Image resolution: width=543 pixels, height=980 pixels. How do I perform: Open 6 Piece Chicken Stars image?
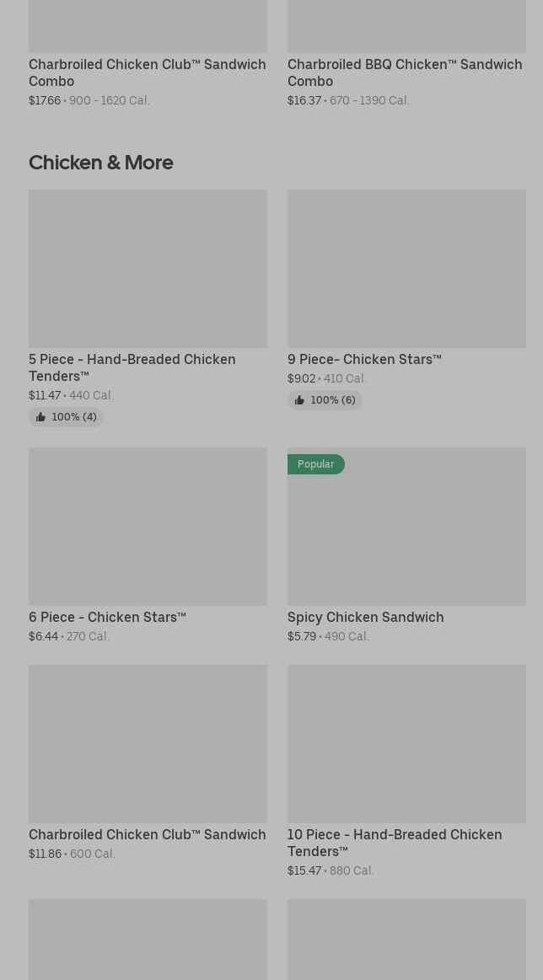pos(148,527)
